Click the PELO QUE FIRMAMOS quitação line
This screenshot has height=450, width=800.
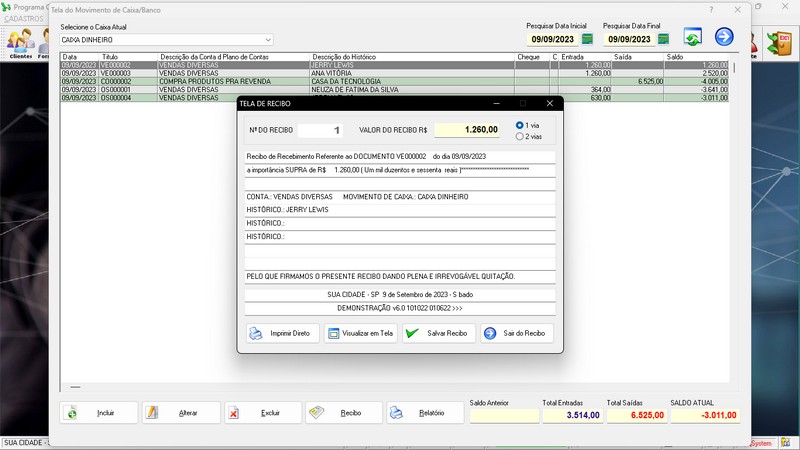(400, 276)
